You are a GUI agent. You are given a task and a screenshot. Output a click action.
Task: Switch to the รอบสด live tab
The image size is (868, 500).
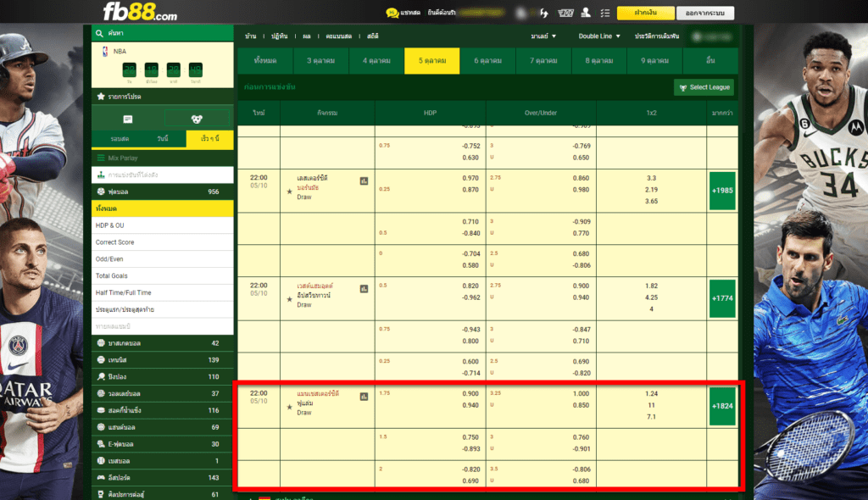pyautogui.click(x=120, y=139)
